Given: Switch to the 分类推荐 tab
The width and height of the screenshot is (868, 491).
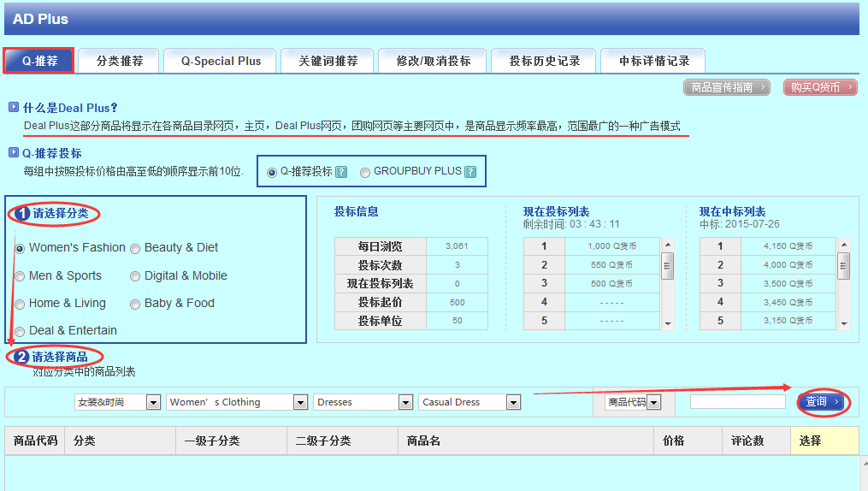Looking at the screenshot, I should coord(119,61).
